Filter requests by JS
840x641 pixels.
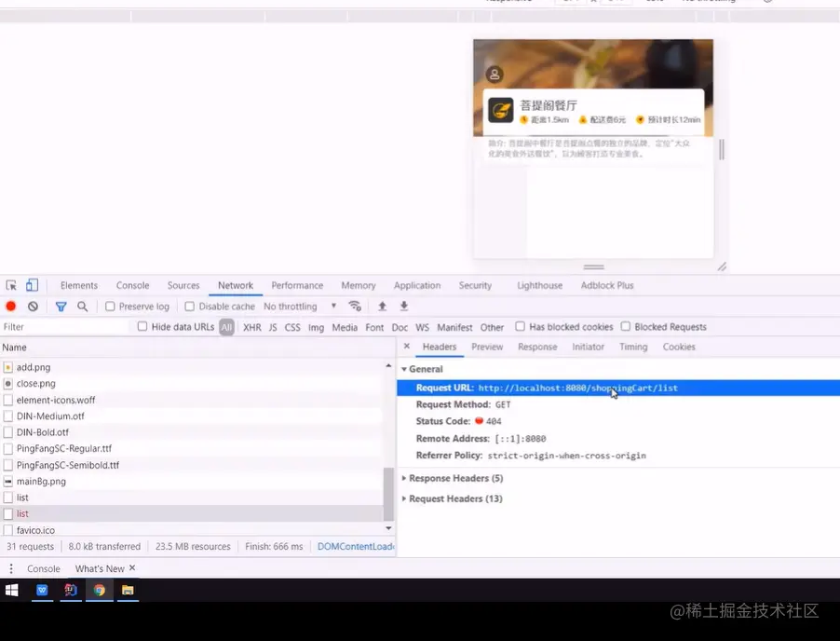point(273,327)
